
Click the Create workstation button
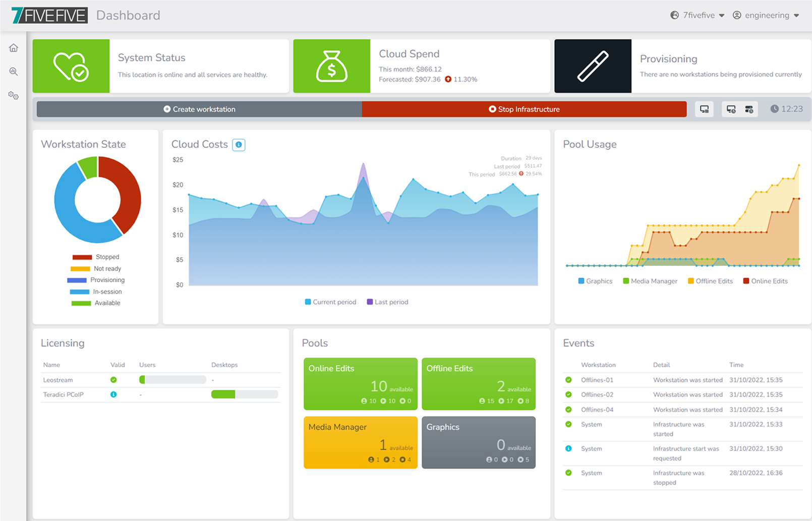click(x=199, y=109)
